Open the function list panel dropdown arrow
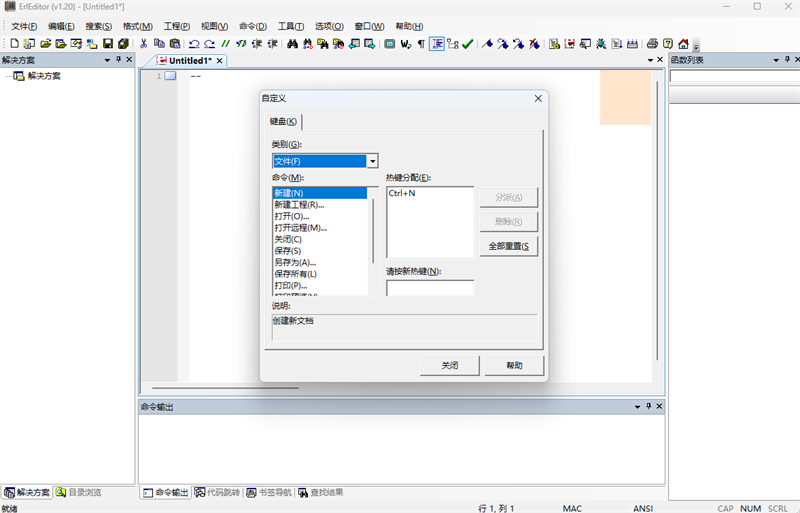 [x=776, y=60]
